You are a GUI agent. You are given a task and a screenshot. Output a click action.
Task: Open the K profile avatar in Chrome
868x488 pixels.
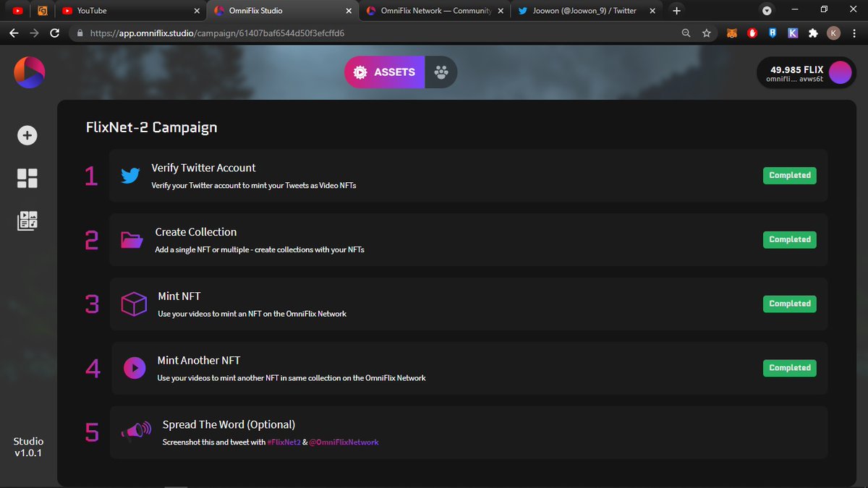pyautogui.click(x=833, y=33)
